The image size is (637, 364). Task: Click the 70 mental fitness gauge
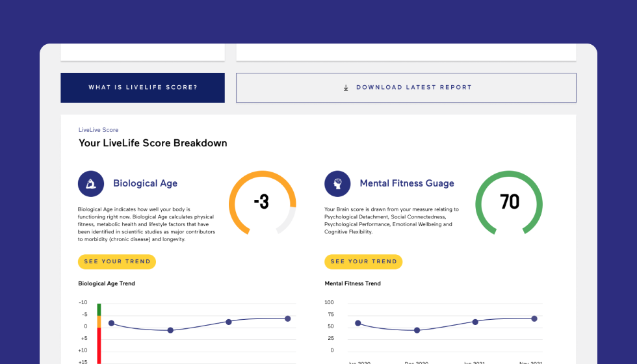tap(509, 202)
